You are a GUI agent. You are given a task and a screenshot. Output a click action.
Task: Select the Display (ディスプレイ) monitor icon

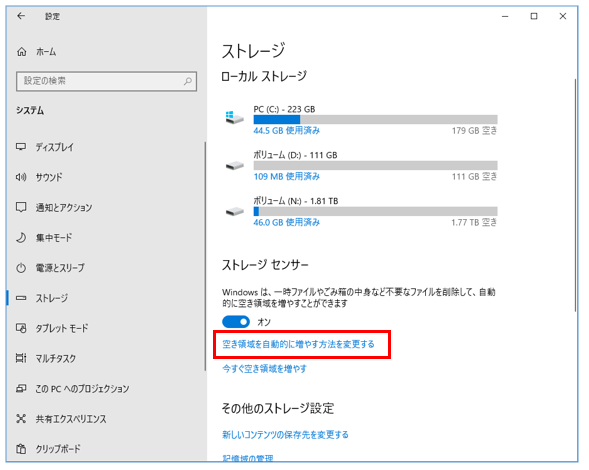21,147
